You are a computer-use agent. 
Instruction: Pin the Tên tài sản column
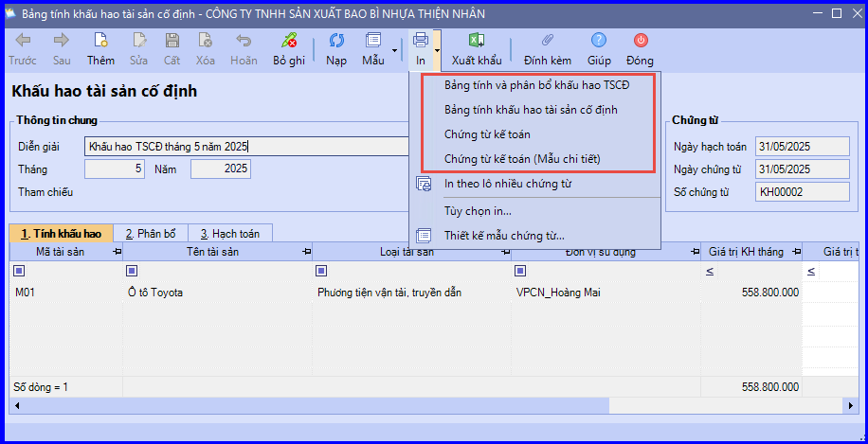(306, 252)
